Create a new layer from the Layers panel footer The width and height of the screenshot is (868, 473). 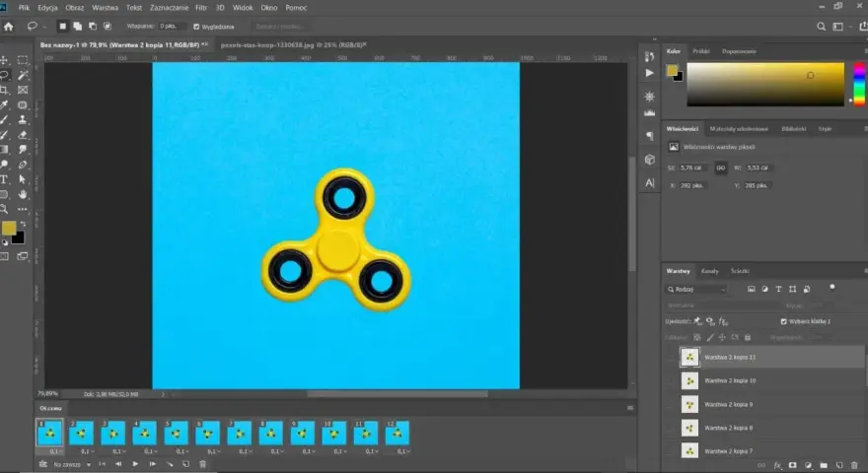click(x=839, y=465)
